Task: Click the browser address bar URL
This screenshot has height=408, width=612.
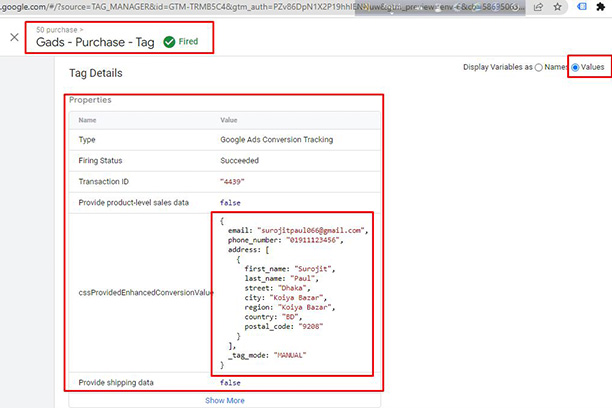Action: (262, 7)
